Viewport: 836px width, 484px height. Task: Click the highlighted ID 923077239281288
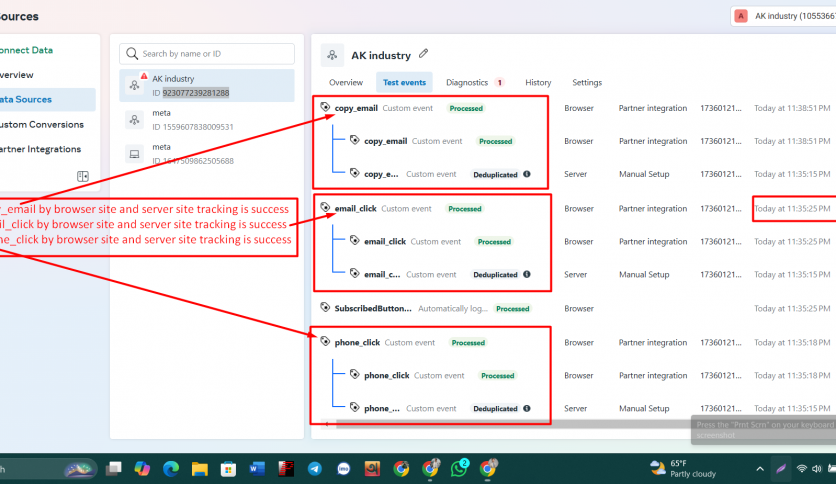[196, 93]
